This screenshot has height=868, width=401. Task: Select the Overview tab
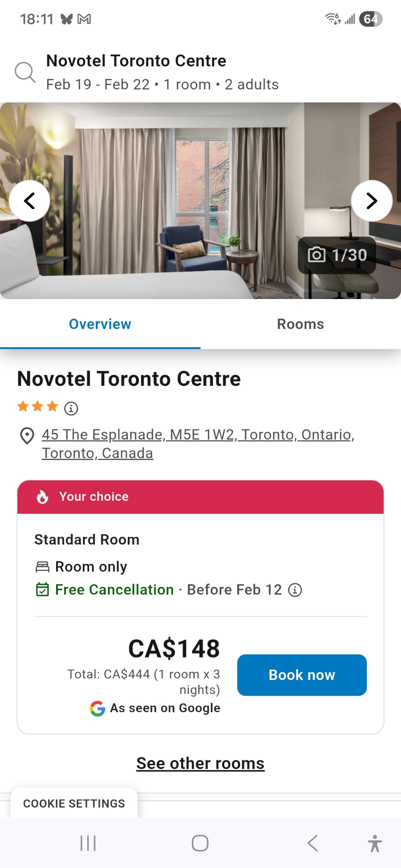tap(100, 324)
